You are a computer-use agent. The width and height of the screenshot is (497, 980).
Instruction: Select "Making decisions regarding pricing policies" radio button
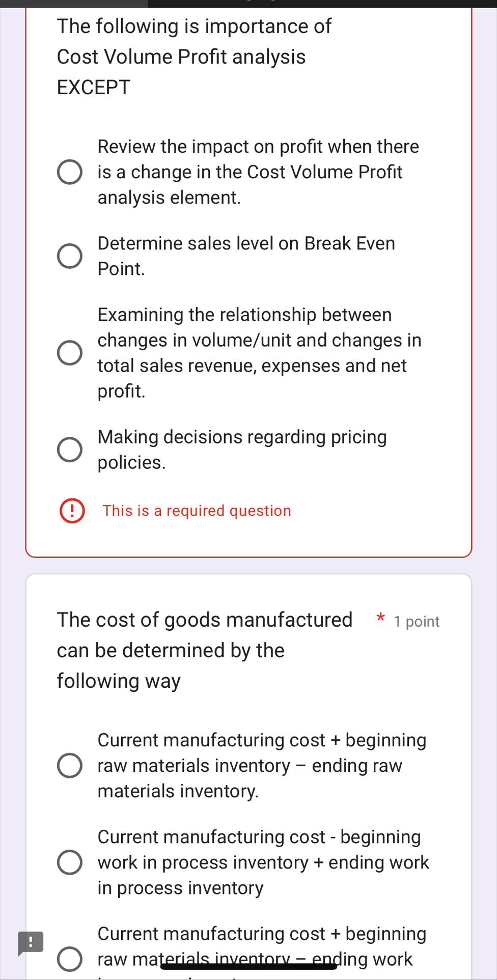69,450
